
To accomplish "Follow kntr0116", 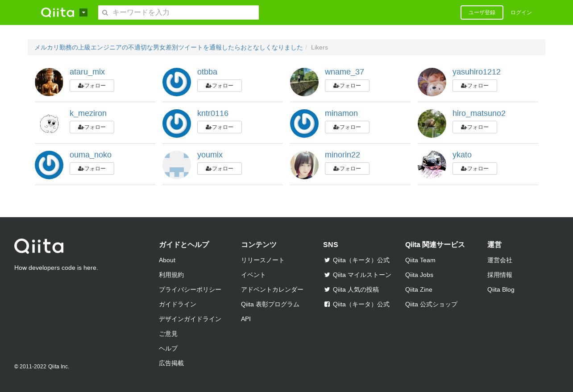I will [220, 127].
